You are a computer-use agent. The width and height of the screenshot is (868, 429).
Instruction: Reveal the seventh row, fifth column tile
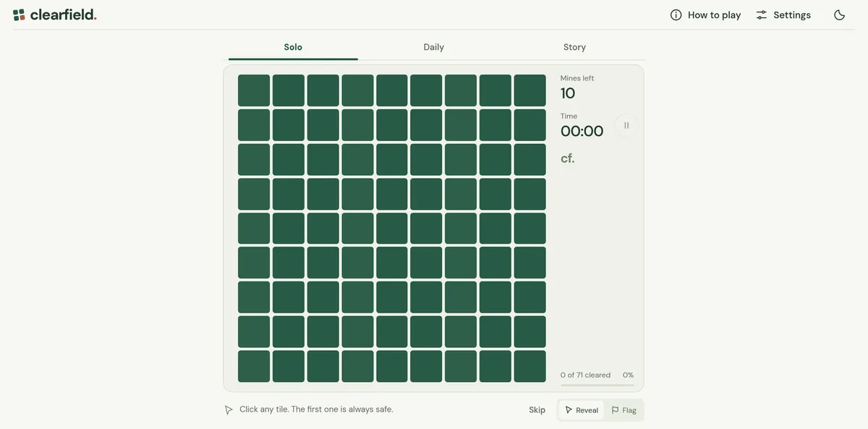coord(392,297)
